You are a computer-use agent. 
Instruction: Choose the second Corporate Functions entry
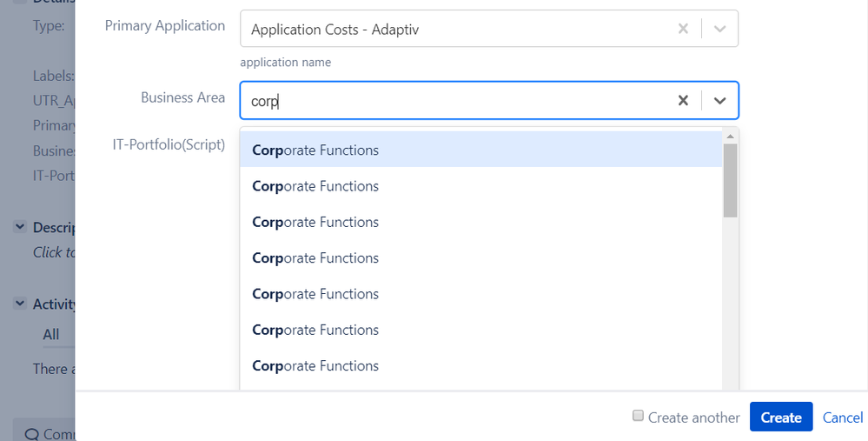pos(481,185)
